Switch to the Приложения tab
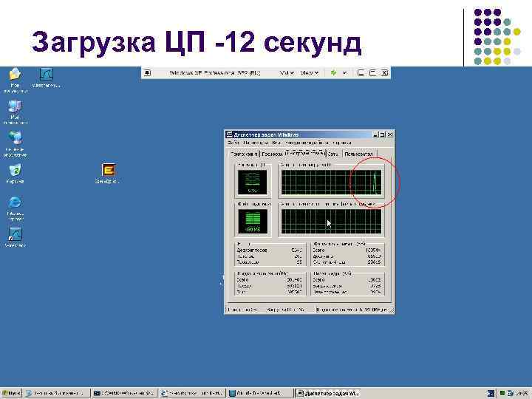 [245, 154]
